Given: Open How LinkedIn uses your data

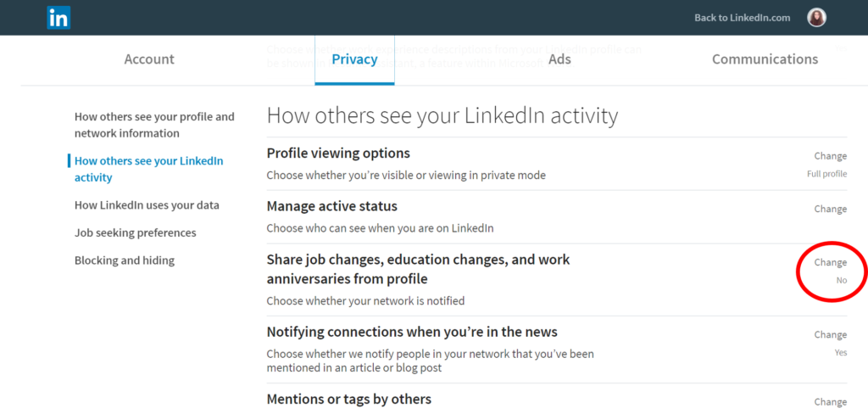Looking at the screenshot, I should tap(147, 205).
